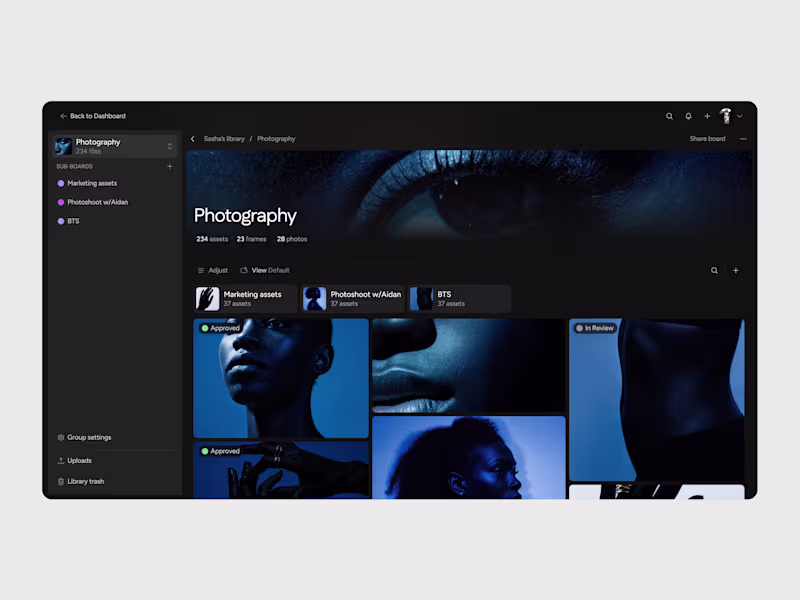Click the Share board button
800x600 pixels.
(x=707, y=138)
